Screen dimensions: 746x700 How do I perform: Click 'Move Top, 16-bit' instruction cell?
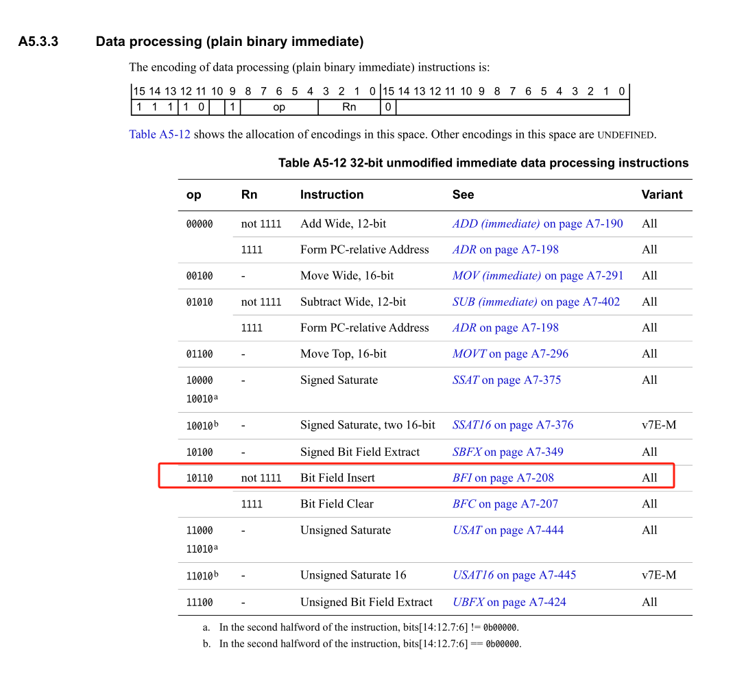[343, 354]
